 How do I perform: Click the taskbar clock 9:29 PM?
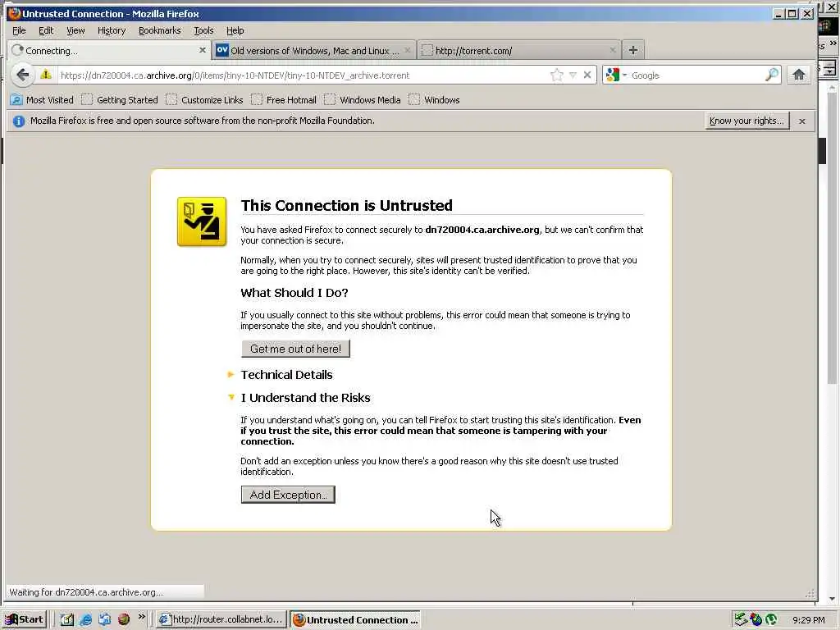pyautogui.click(x=808, y=620)
